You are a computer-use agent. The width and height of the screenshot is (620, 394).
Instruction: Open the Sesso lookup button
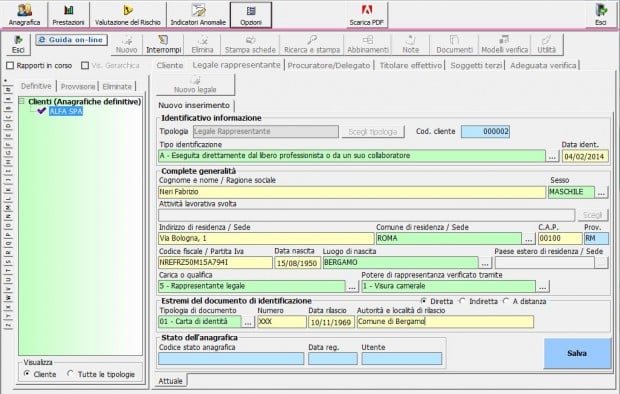[x=601, y=193]
